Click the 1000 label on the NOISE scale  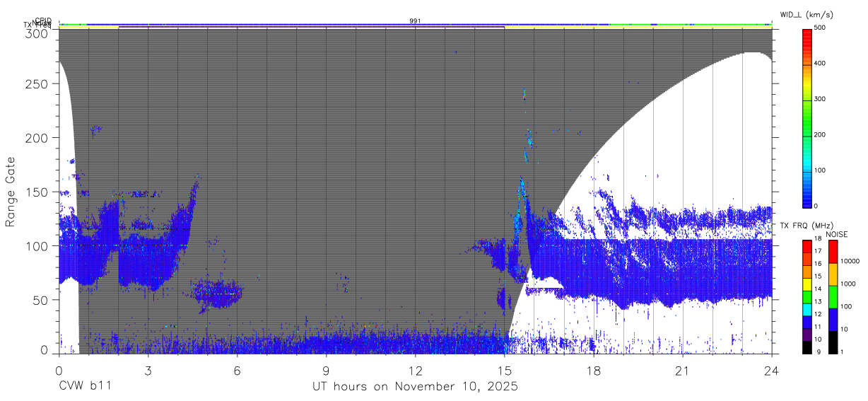tap(849, 284)
